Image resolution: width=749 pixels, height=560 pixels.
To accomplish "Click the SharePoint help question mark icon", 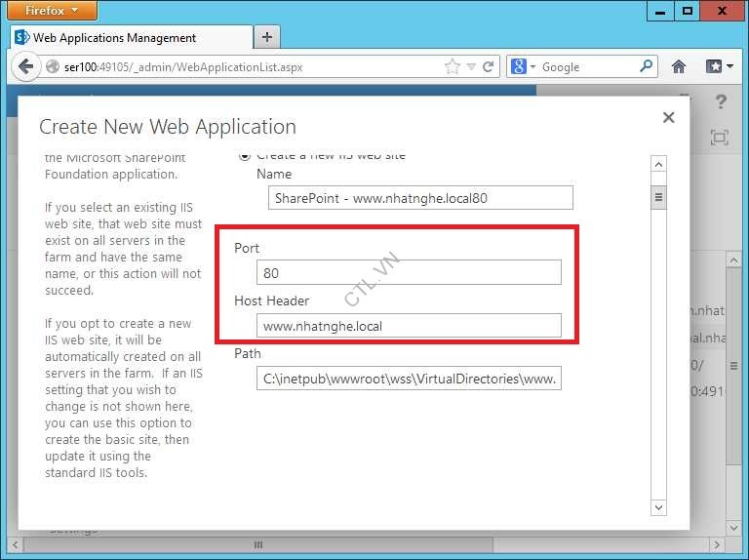I will coord(721,101).
